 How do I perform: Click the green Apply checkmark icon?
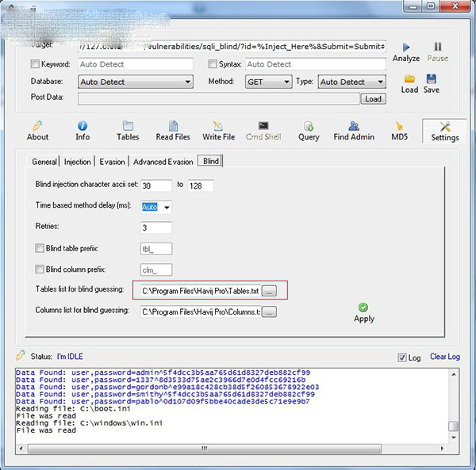click(363, 308)
